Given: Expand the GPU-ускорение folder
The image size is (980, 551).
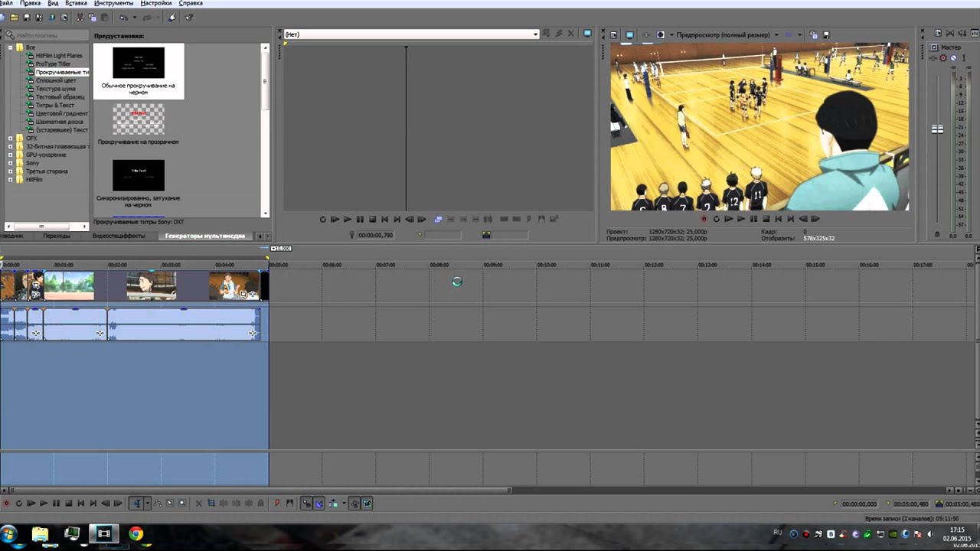Looking at the screenshot, I should pyautogui.click(x=11, y=155).
